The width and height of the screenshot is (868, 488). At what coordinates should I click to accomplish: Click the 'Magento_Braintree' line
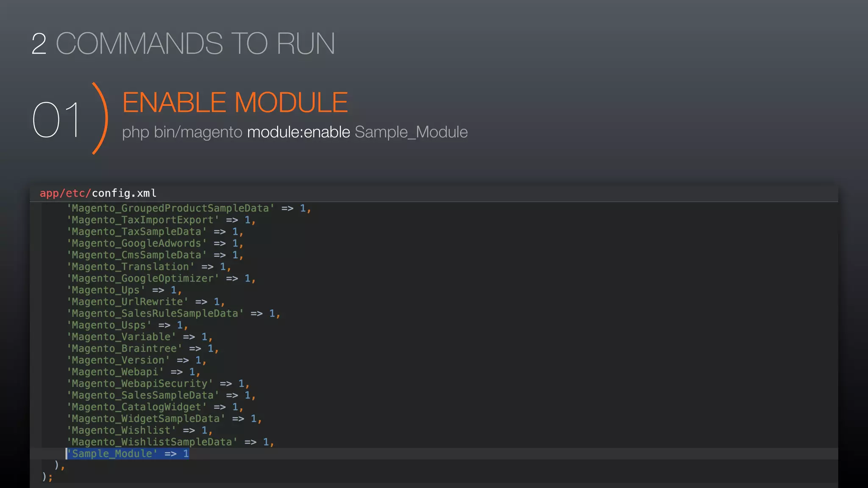143,349
